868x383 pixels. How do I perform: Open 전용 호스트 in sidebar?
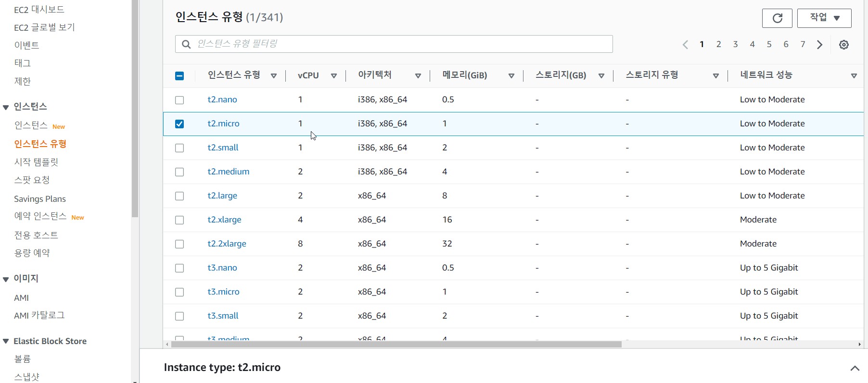[36, 235]
